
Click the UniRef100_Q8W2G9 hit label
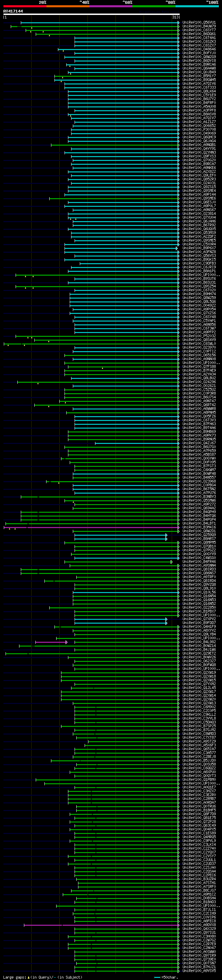click(199, 57)
